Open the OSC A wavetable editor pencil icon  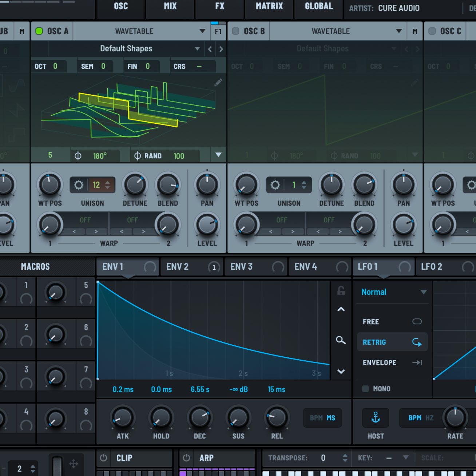click(218, 83)
